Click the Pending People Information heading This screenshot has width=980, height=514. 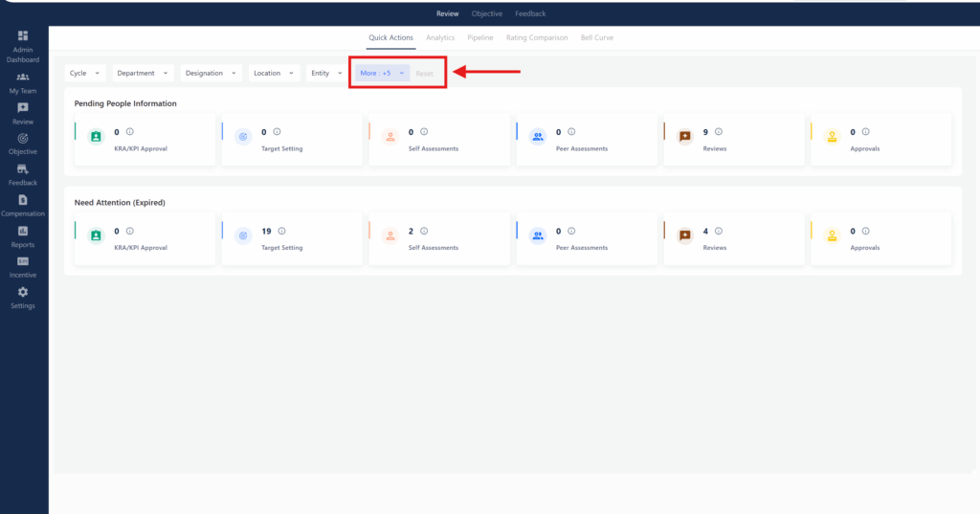point(125,103)
